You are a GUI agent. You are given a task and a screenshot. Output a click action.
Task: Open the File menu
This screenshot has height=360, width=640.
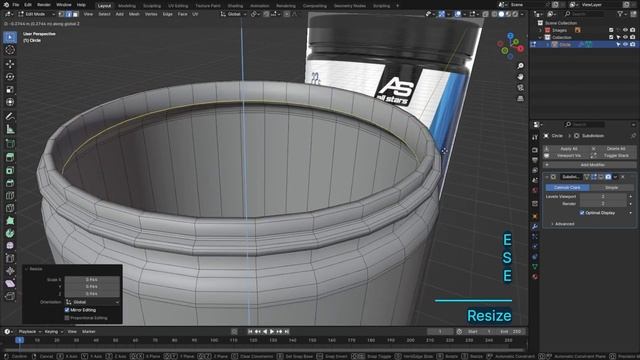(16, 5)
